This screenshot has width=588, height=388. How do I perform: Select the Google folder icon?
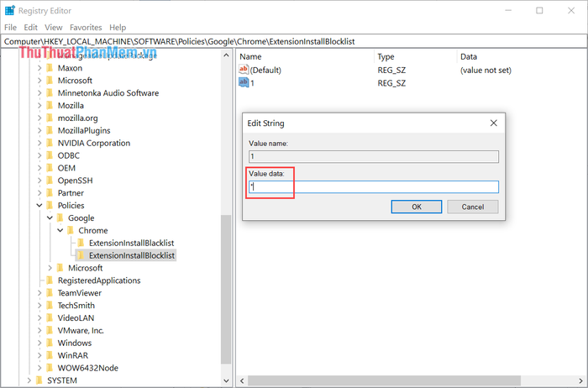(60, 218)
